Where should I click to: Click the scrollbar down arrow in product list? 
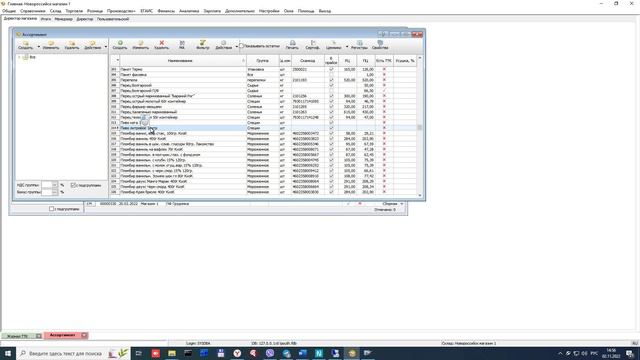420,196
